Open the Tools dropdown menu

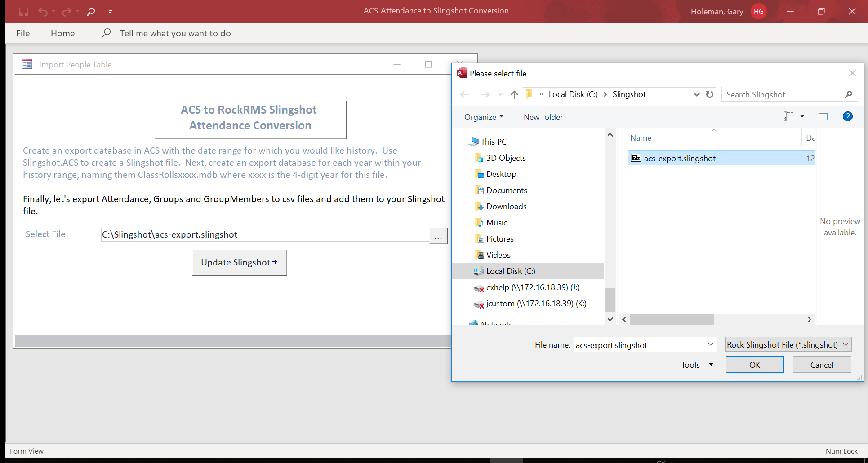point(697,365)
